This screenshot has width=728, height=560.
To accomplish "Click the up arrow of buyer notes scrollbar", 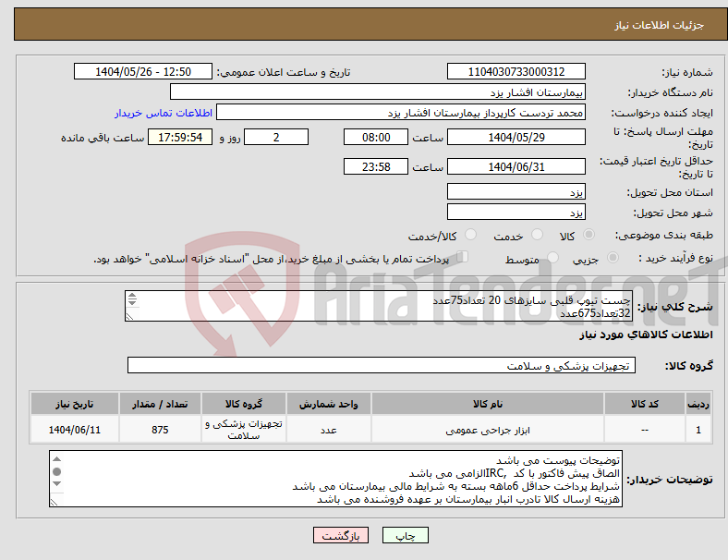I will [56, 458].
